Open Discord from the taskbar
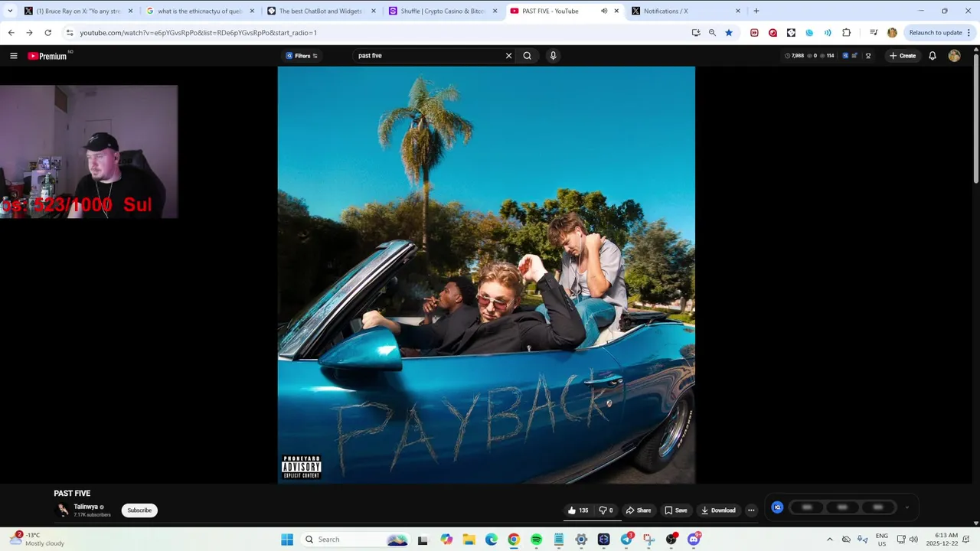The height and width of the screenshot is (551, 980). click(694, 540)
